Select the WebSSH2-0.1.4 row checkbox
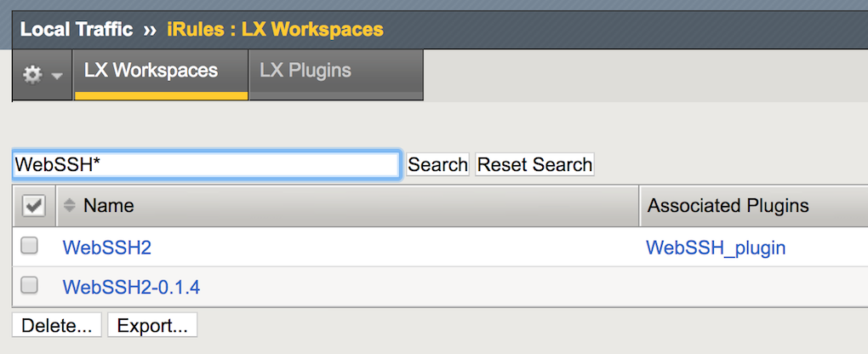The width and height of the screenshot is (868, 354). [30, 286]
